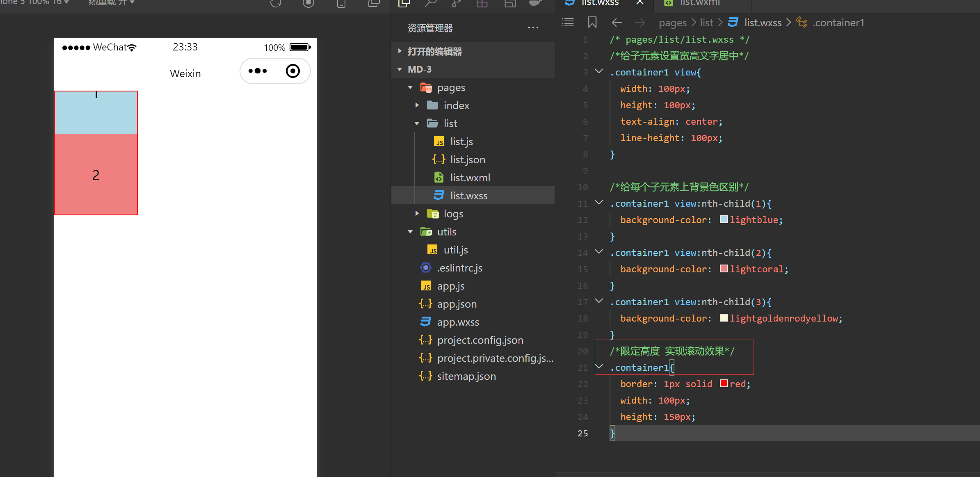The width and height of the screenshot is (980, 477).
Task: Open explorer panel more options ellipsis
Action: (533, 27)
